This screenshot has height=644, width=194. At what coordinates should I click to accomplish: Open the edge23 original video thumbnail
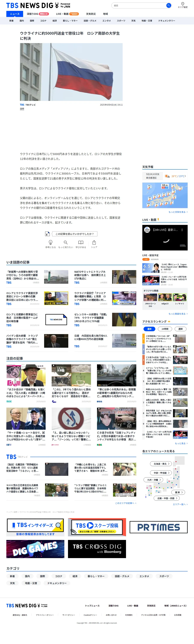pos(165,297)
